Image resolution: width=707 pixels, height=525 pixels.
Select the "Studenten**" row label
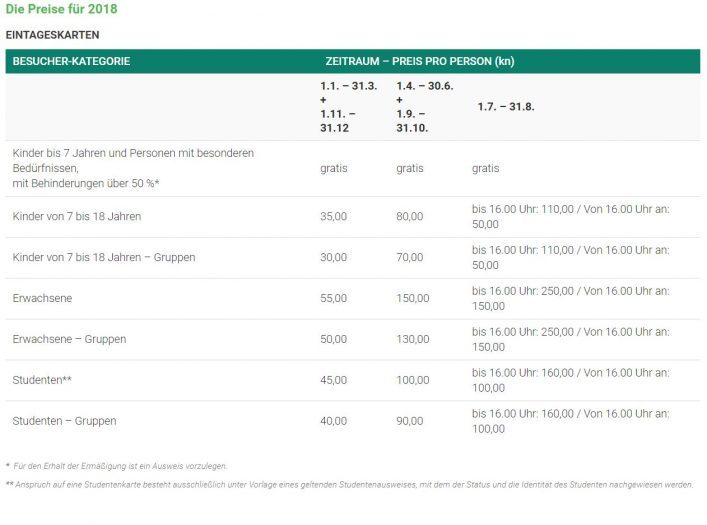tap(42, 380)
